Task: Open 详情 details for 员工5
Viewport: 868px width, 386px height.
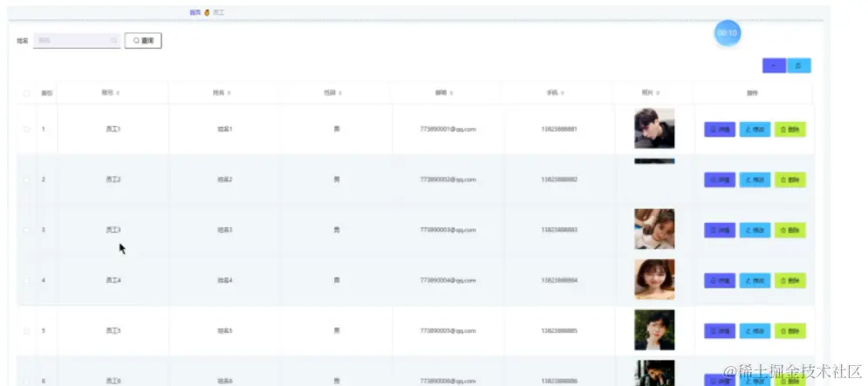Action: (720, 331)
